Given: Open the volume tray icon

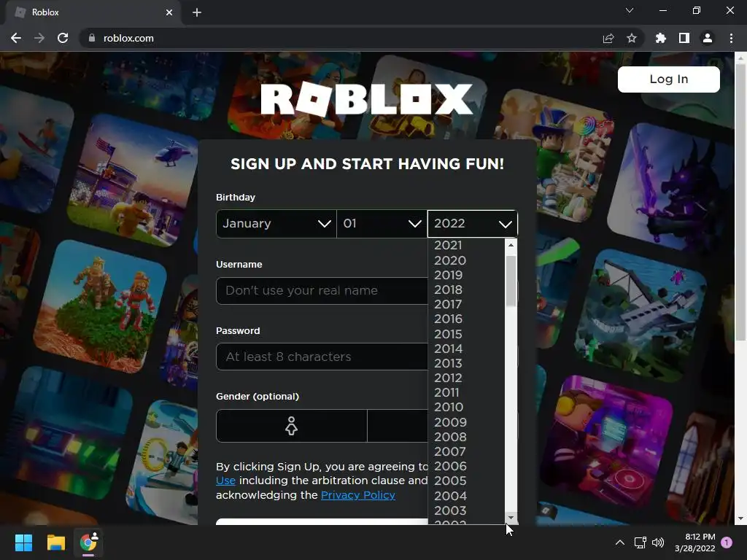Looking at the screenshot, I should click(x=658, y=542).
